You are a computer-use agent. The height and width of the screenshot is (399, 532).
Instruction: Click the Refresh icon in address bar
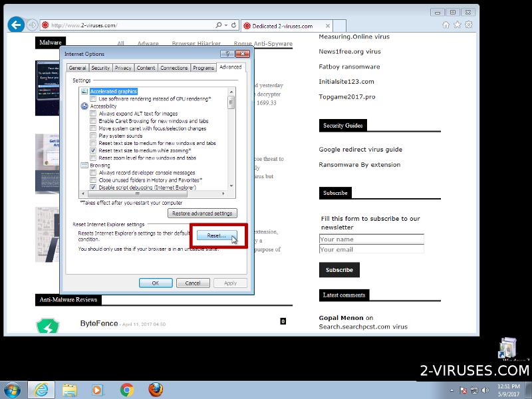click(x=233, y=25)
